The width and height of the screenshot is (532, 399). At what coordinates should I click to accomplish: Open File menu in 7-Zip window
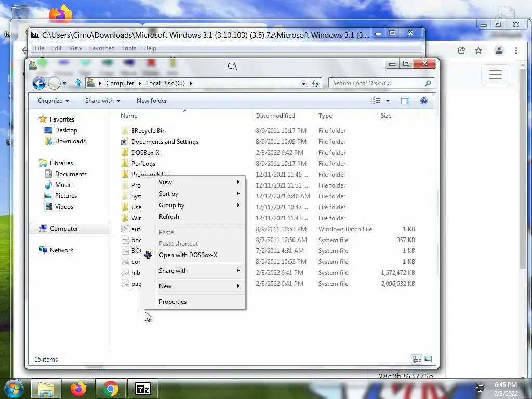[x=39, y=48]
